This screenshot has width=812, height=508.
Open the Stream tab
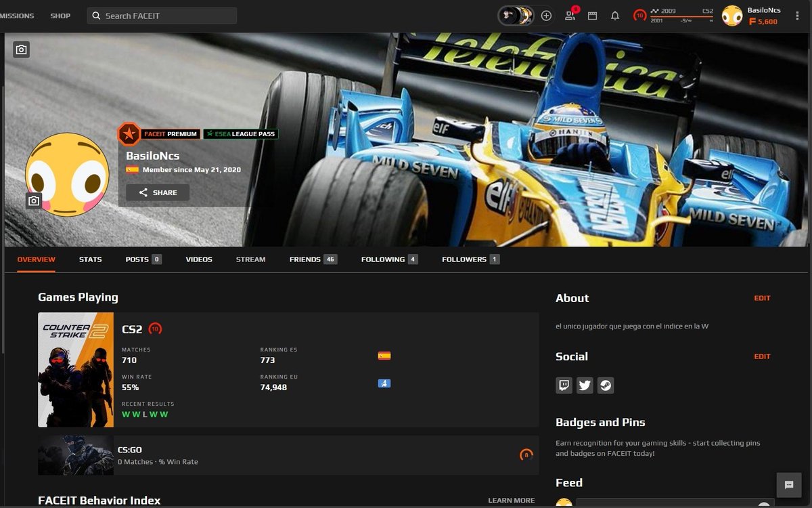coord(251,259)
